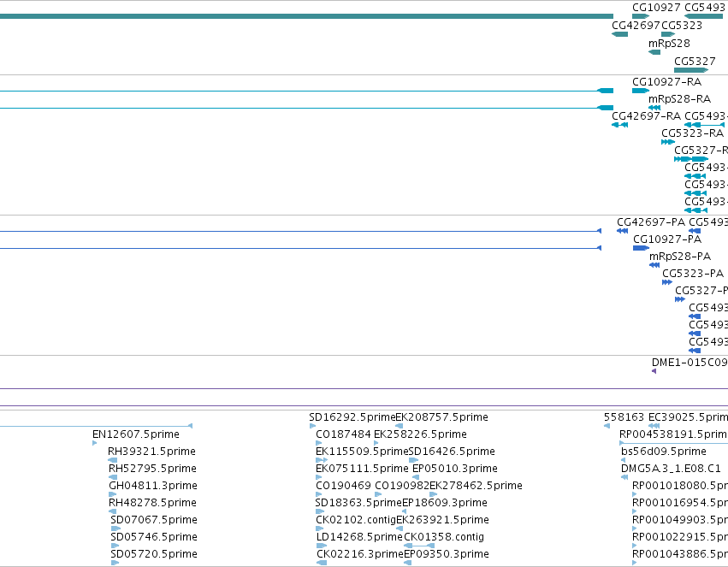Open EST SD07067.5prime
Screen dimensions: 728x567
(154, 520)
